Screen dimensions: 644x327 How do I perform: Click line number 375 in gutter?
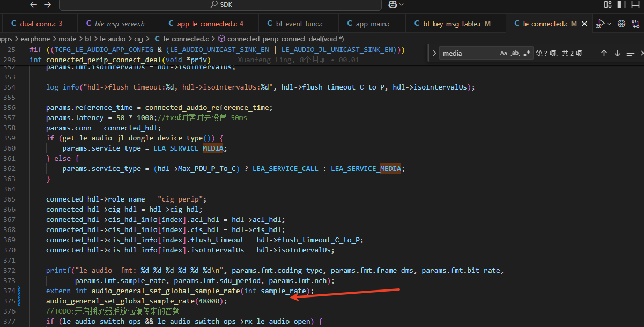pos(9,301)
